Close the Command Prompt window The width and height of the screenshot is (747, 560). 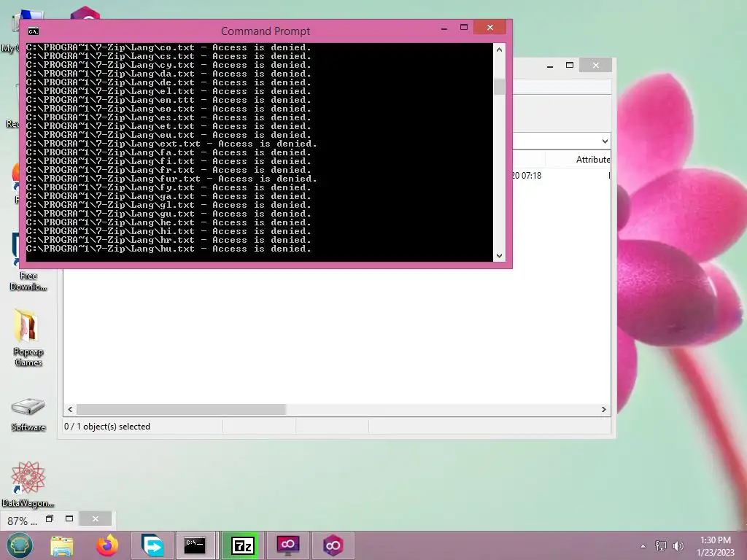pos(489,28)
